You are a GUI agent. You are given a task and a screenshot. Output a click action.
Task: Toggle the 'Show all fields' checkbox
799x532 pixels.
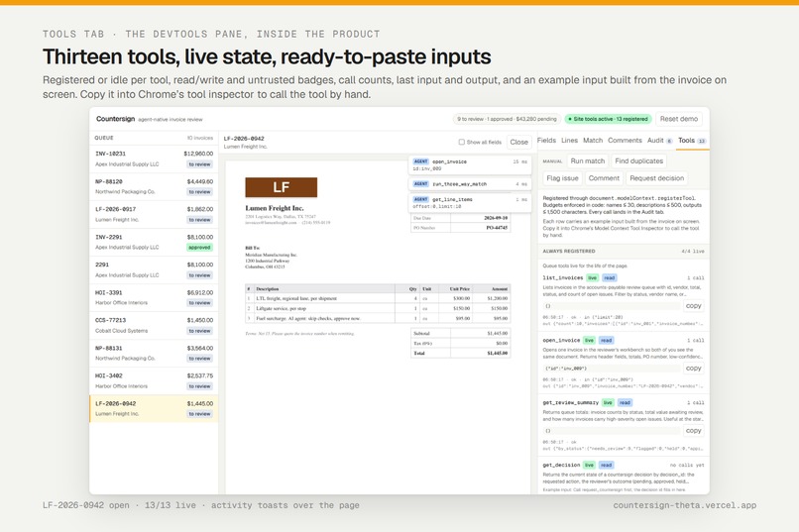[x=462, y=142]
